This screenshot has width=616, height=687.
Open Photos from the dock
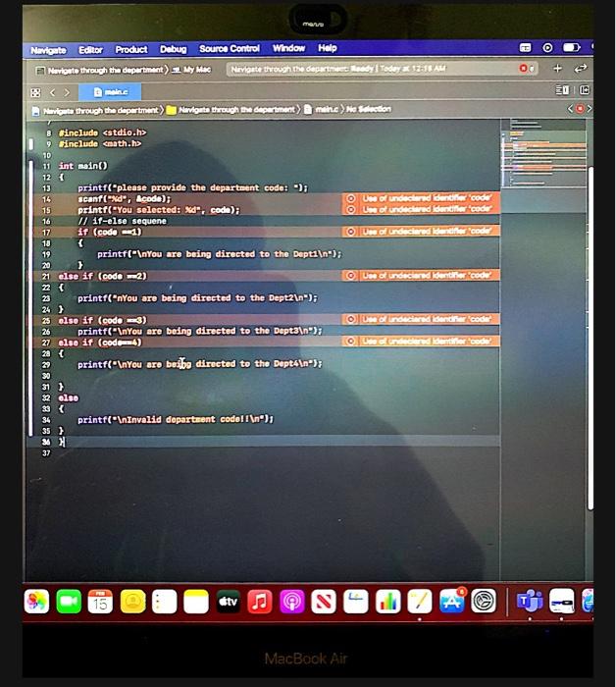[x=36, y=601]
